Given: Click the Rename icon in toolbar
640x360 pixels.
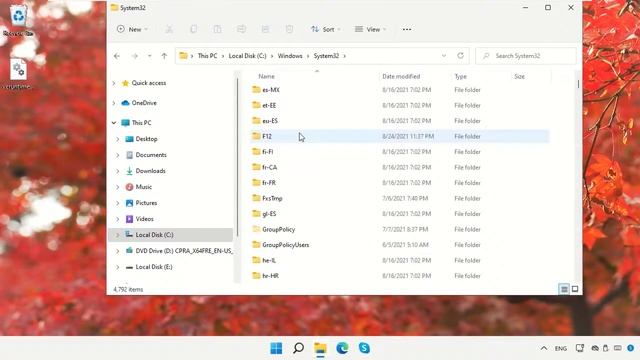Looking at the screenshot, I should pos(241,29).
